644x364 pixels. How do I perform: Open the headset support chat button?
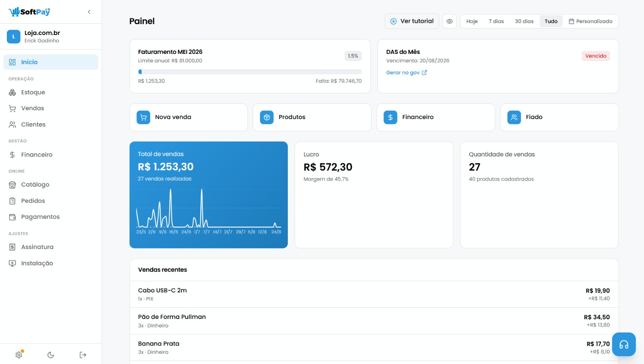pos(624,344)
